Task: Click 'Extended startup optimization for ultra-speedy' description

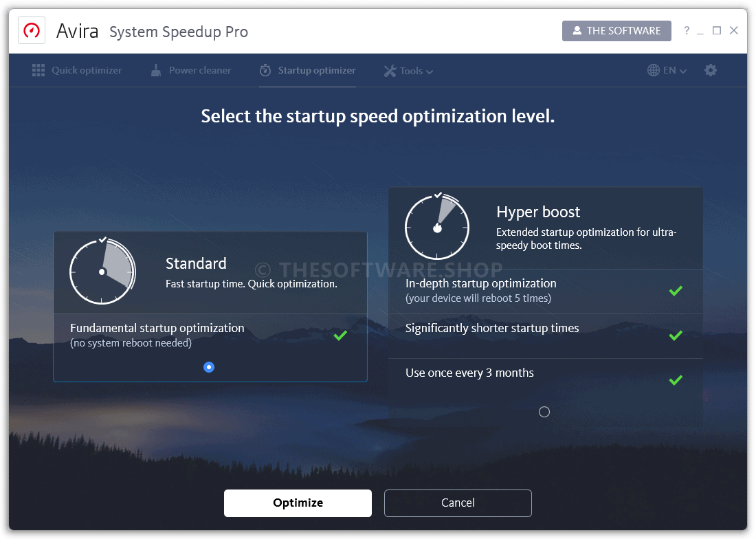Action: click(586, 239)
